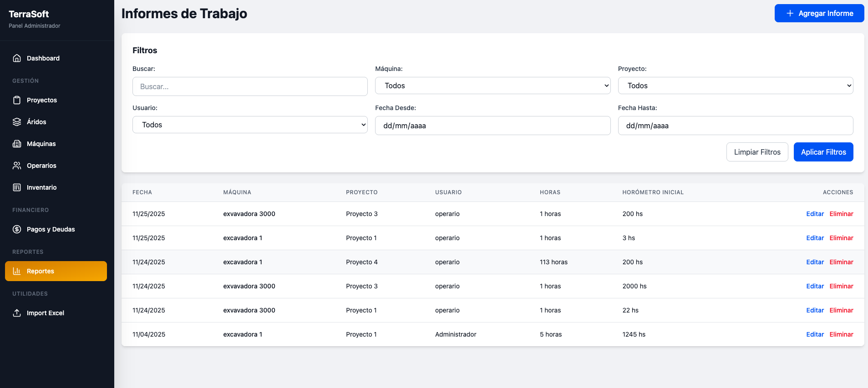Click the Operarios users icon

click(x=17, y=166)
